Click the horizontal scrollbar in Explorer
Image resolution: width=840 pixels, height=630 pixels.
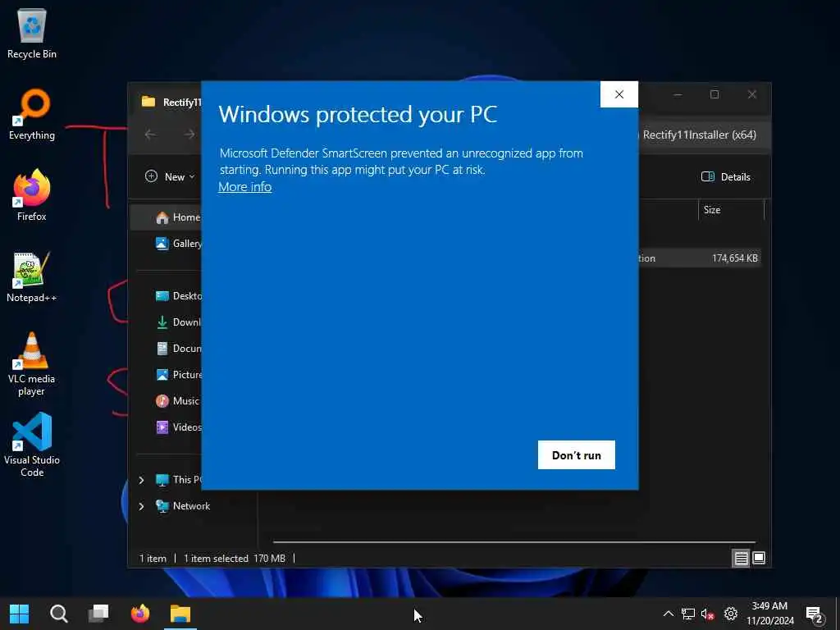tap(514, 542)
